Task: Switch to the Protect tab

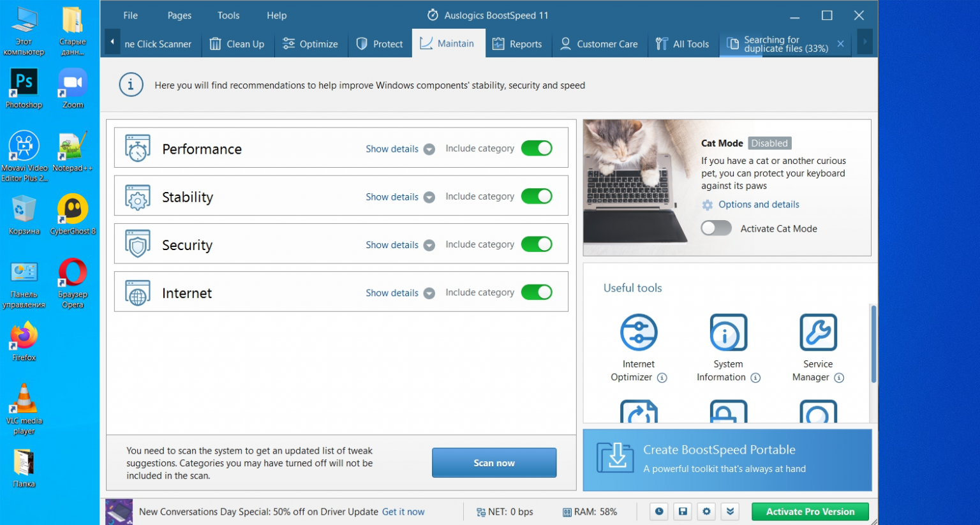Action: (380, 43)
